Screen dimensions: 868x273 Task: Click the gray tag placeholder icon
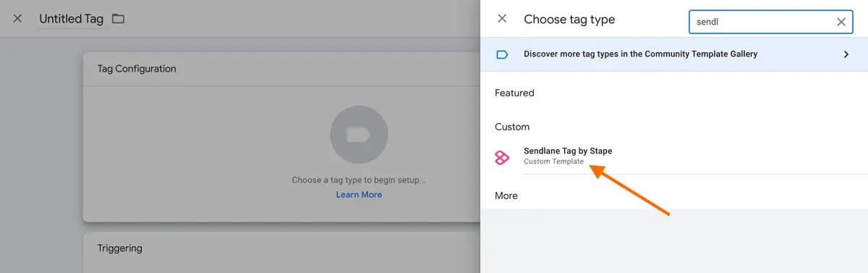click(359, 135)
